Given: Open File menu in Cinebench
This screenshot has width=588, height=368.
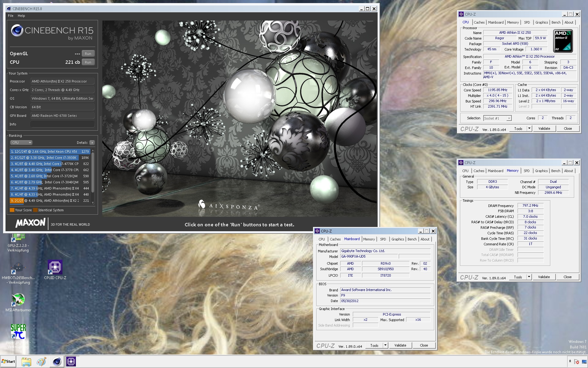Looking at the screenshot, I should [x=11, y=16].
